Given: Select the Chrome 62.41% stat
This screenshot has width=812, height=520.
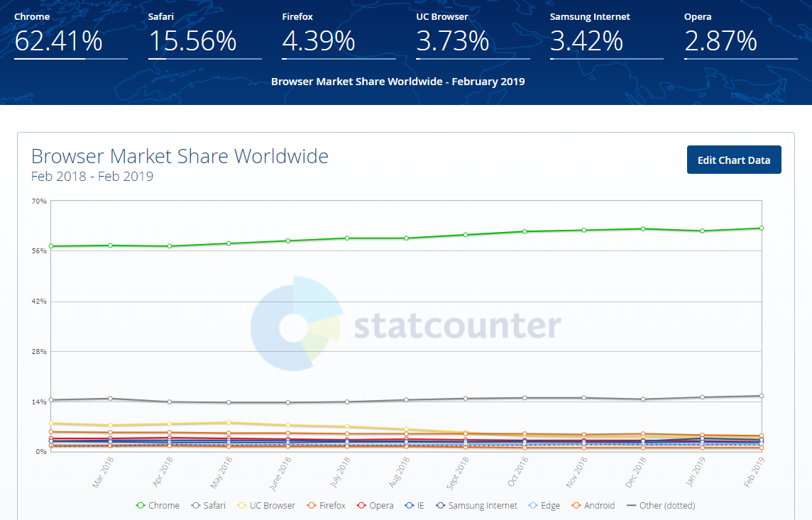Looking at the screenshot, I should tap(70, 35).
